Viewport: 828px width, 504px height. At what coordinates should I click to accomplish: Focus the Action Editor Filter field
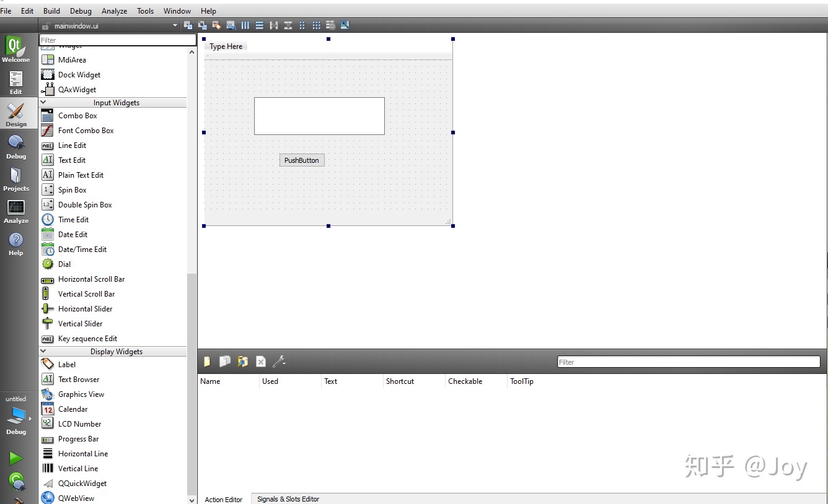point(689,362)
